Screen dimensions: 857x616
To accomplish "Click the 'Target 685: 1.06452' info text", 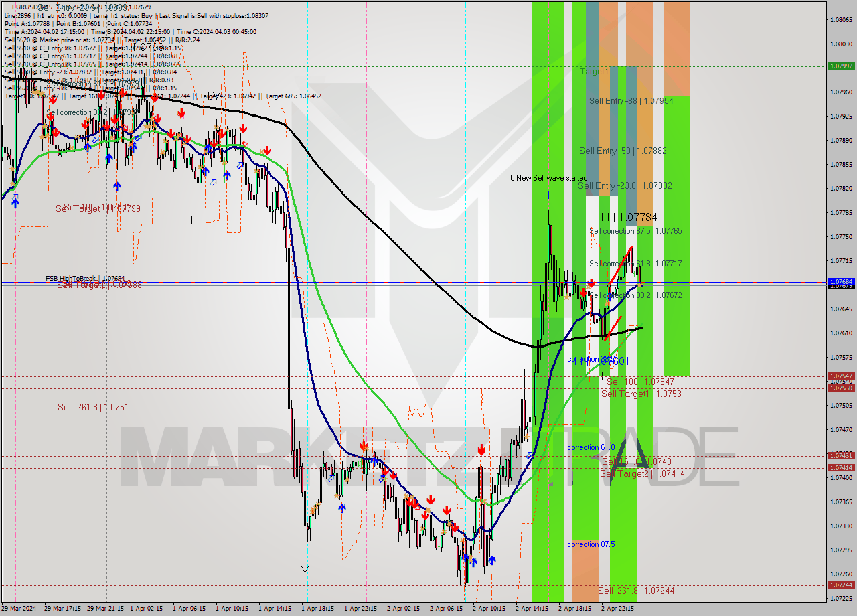I will coord(294,96).
